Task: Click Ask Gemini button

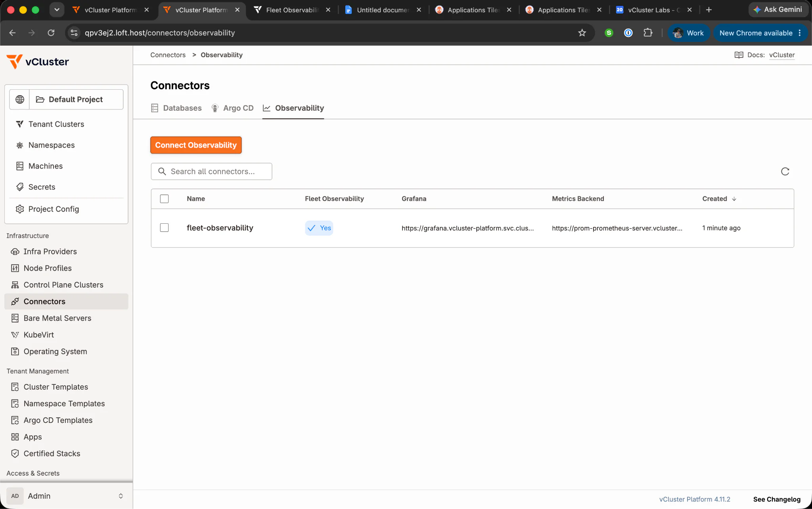Action: (778, 10)
